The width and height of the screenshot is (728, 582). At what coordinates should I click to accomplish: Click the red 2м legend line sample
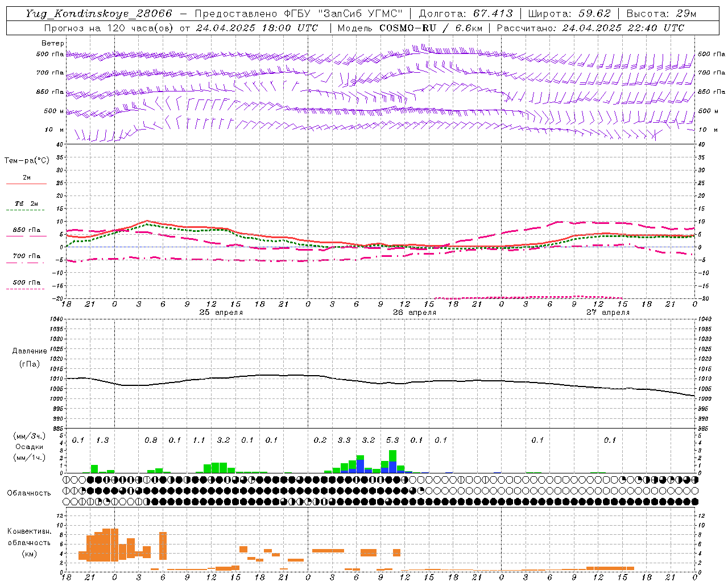coord(26,184)
